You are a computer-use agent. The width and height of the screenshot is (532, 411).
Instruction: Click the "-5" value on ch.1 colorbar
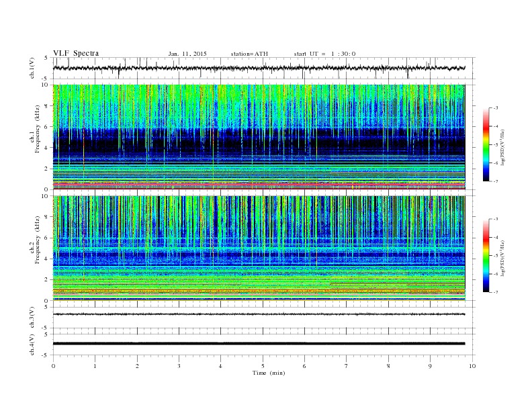496,145
